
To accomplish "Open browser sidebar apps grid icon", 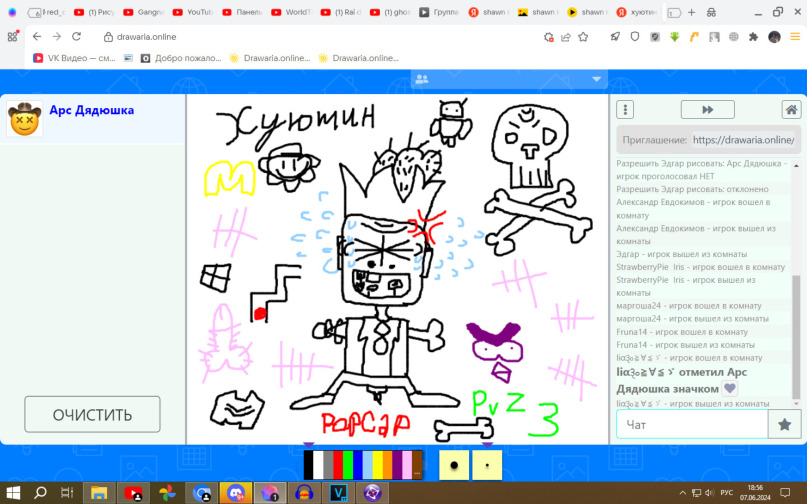I will coord(12,37).
